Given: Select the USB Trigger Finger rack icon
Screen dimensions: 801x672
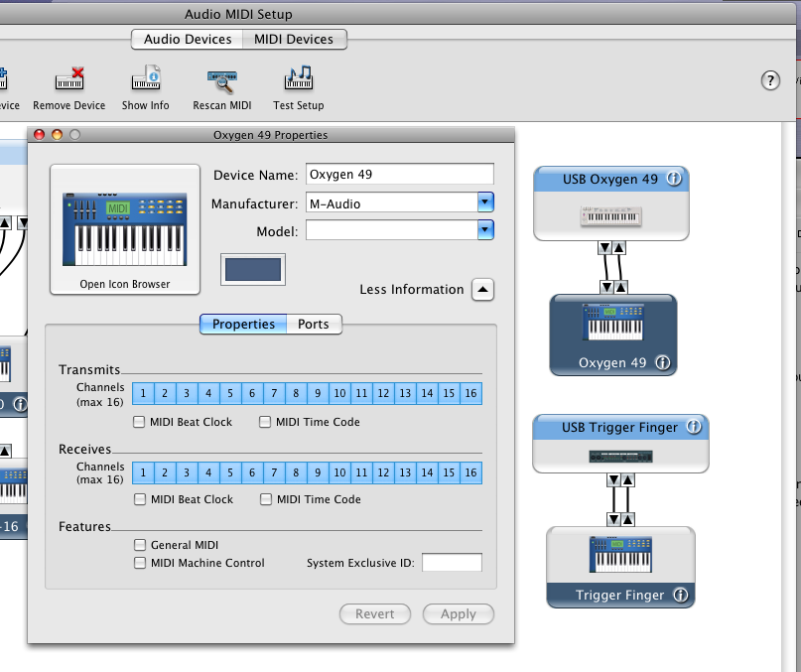Looking at the screenshot, I should (620, 456).
